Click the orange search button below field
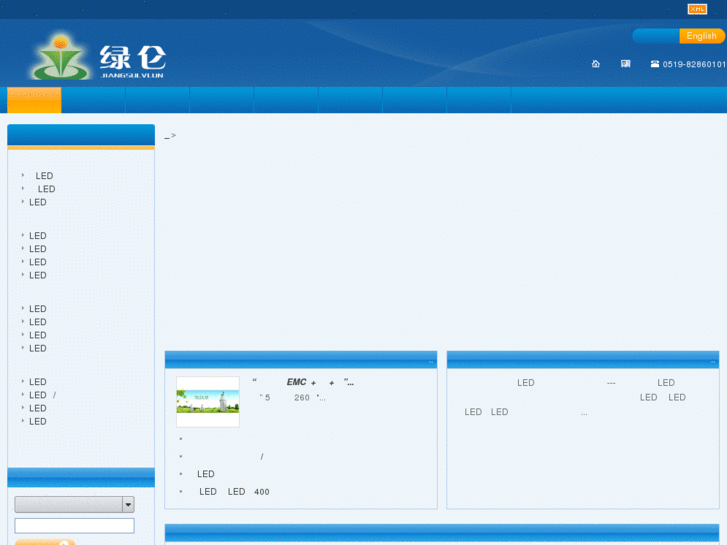Viewport: 727px width, 545px height. 45,542
